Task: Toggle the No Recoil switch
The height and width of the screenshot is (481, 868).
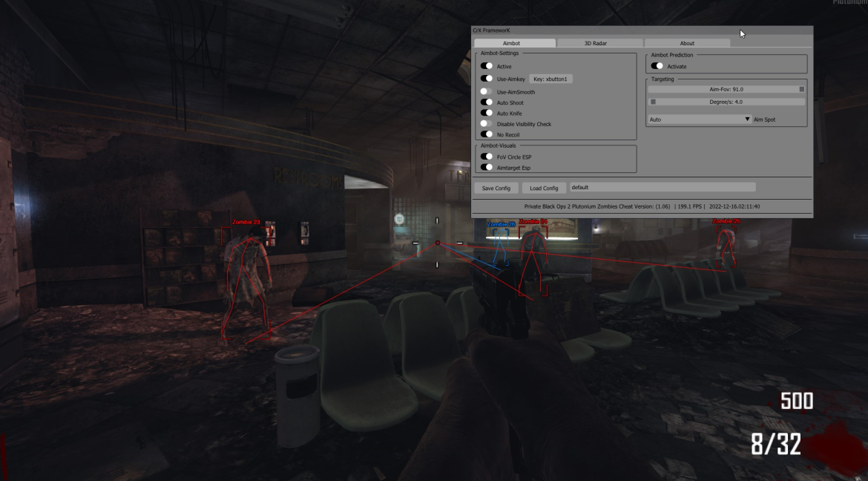Action: coord(487,134)
